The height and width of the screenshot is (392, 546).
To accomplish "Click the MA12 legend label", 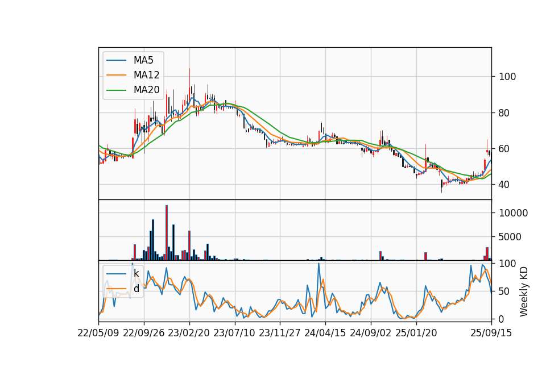I will [146, 75].
